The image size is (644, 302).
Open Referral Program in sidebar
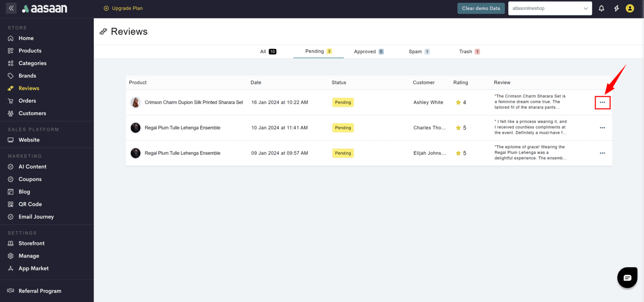[x=40, y=291]
